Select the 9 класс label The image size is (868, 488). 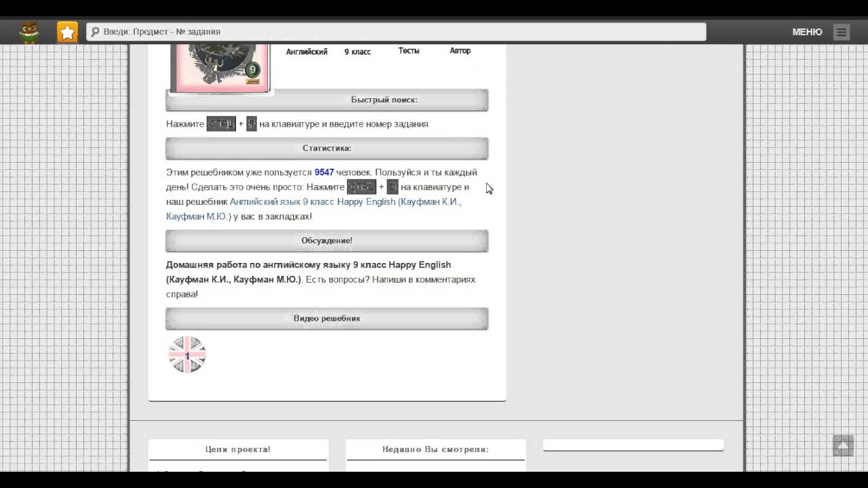[x=357, y=52]
